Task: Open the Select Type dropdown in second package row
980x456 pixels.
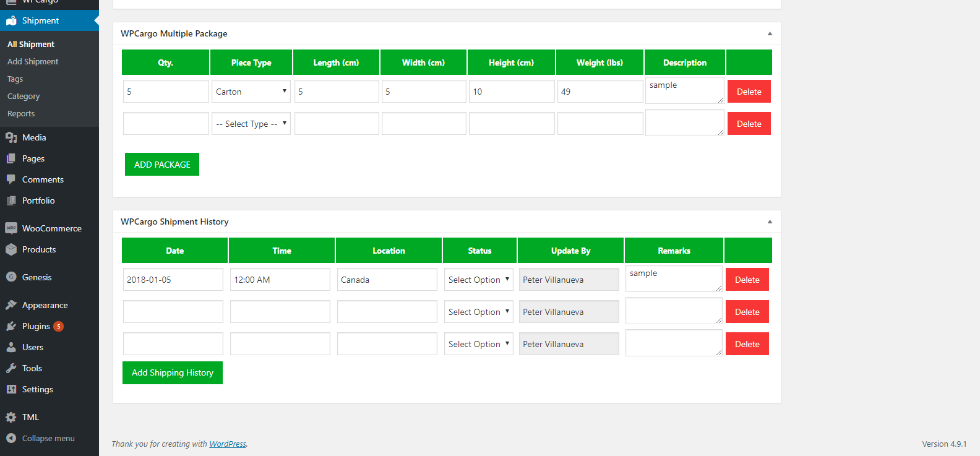Action: coord(251,124)
